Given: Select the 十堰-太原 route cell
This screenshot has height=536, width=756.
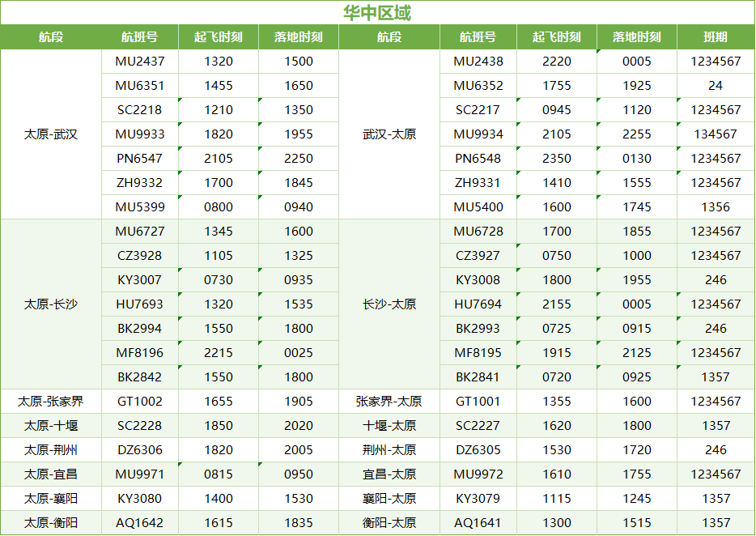Looking at the screenshot, I should point(389,426).
